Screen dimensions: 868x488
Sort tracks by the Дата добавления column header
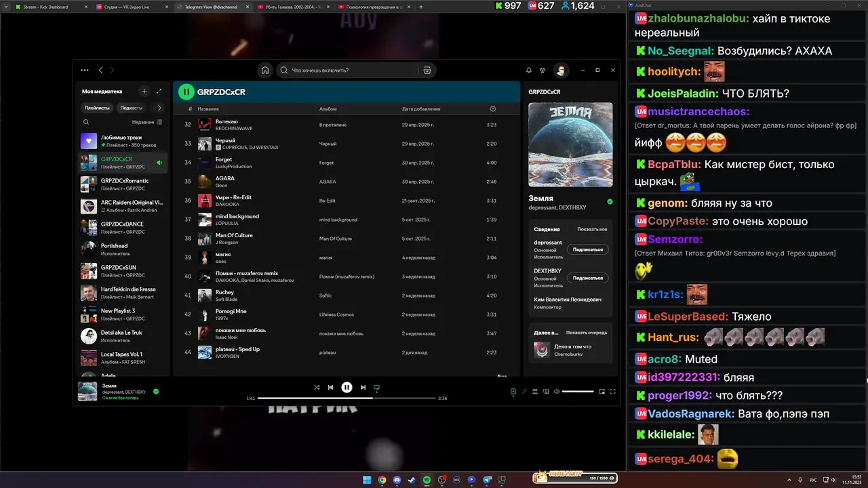[421, 108]
